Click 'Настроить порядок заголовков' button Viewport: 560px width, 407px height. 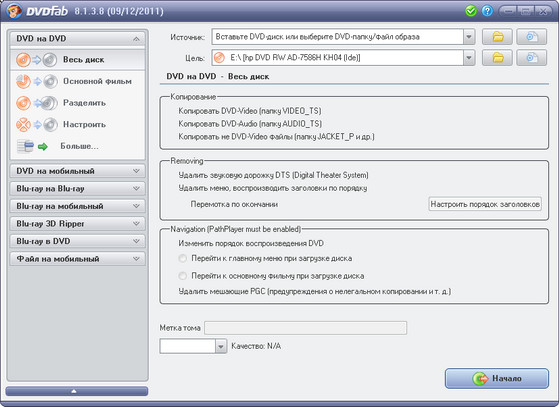coord(485,204)
